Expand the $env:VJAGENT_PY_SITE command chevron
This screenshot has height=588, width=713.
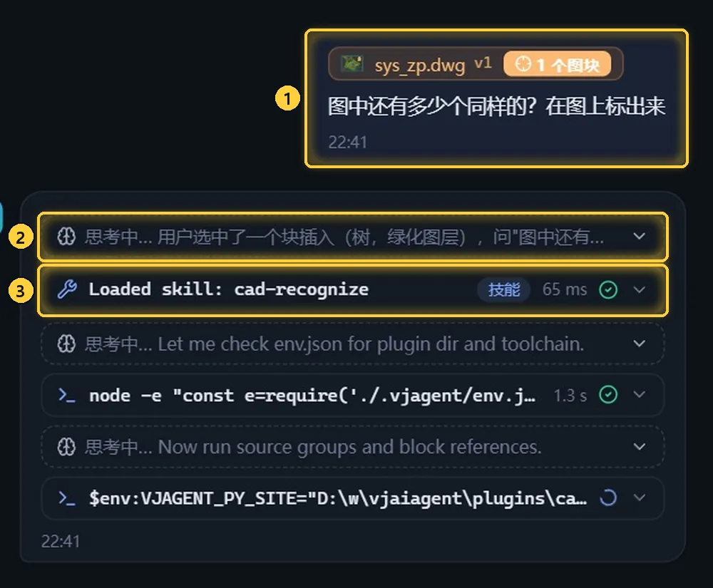click(640, 497)
